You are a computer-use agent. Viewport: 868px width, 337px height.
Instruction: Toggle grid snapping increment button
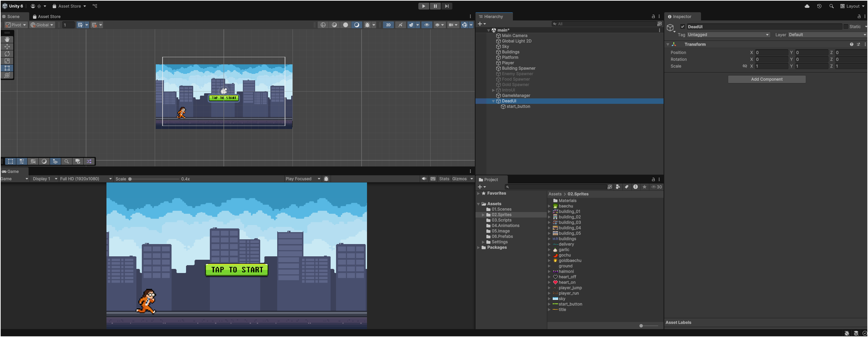[x=94, y=25]
